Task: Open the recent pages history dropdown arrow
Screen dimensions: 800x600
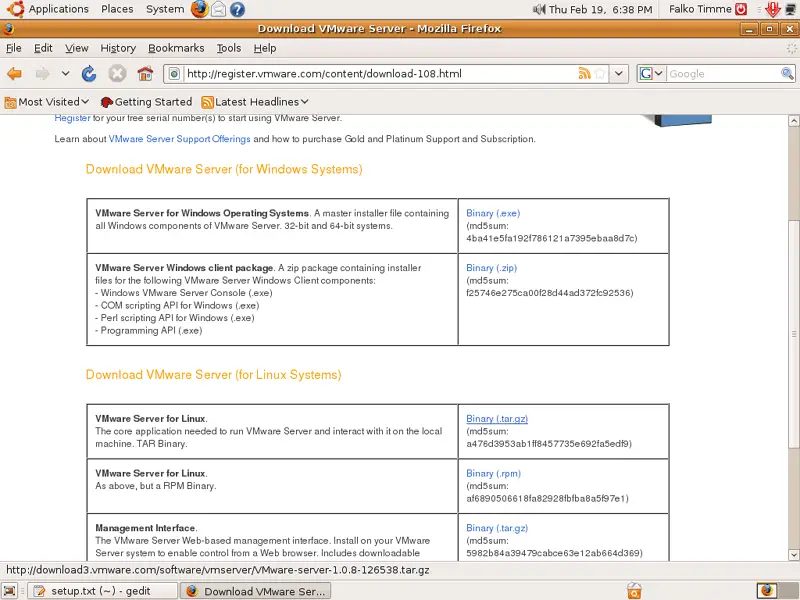Action: coord(65,73)
